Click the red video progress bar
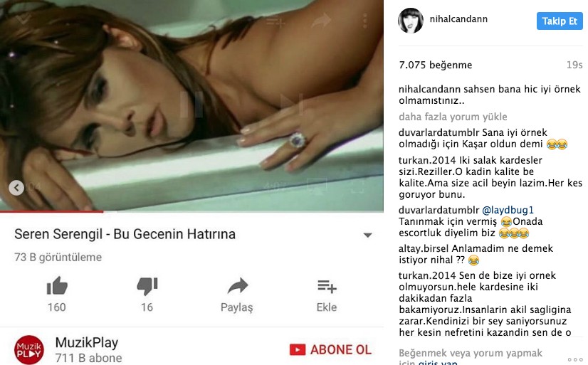The image size is (588, 365). (x=52, y=212)
